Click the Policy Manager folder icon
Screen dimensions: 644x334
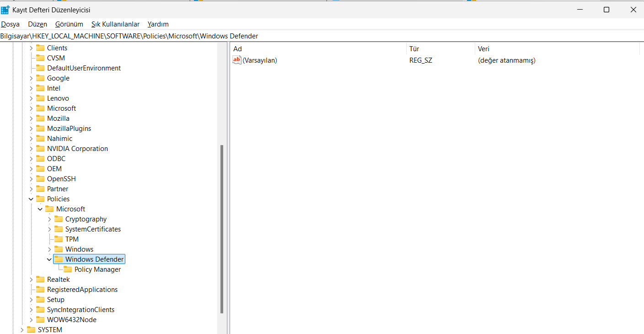(x=68, y=269)
